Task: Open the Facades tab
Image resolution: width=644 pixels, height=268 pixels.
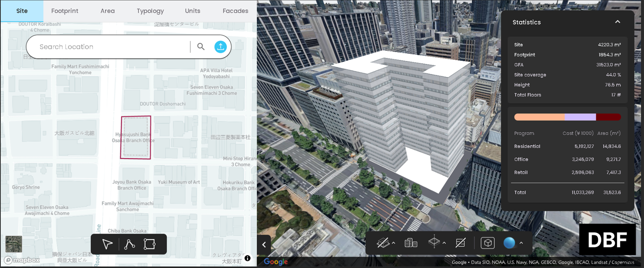Action: [x=235, y=11]
